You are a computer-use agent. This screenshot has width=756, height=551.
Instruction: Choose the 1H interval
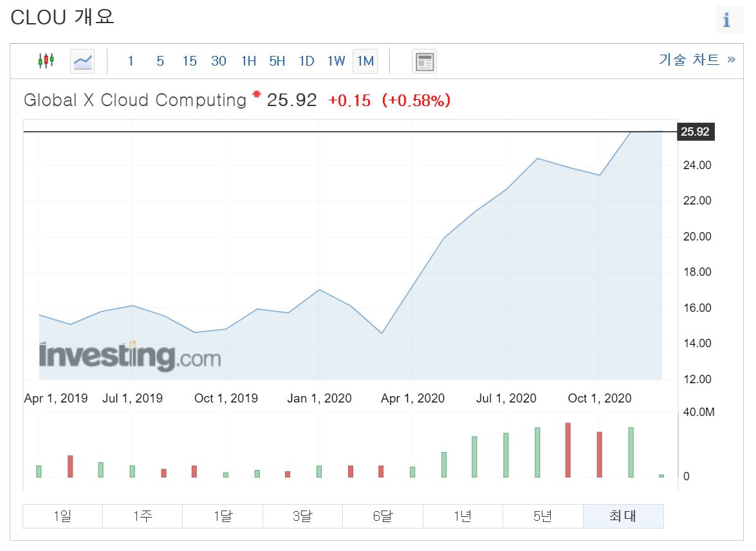tap(248, 61)
